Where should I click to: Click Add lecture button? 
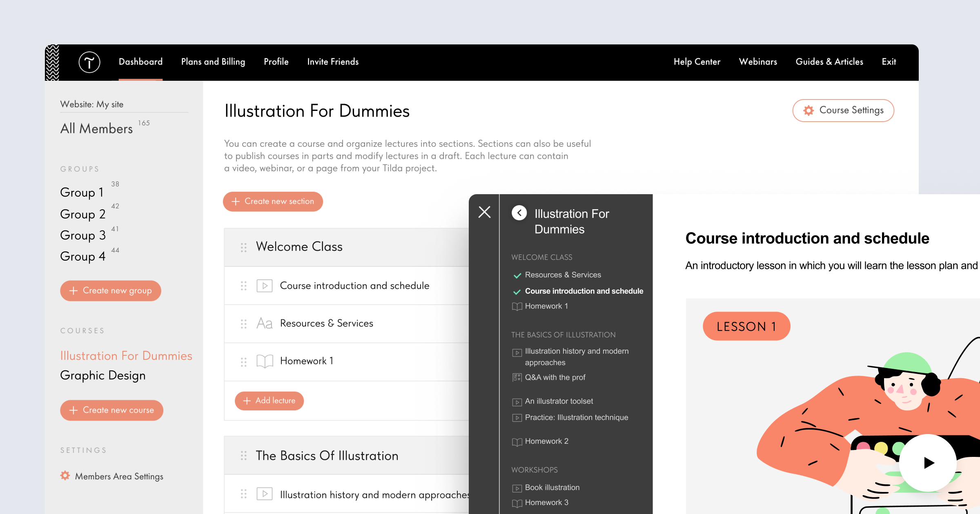pos(269,401)
